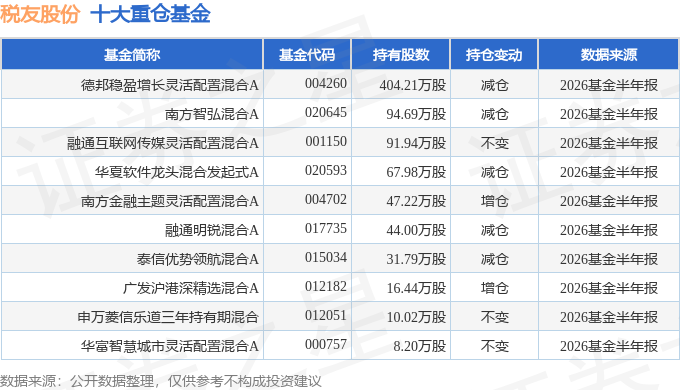Open fund 德邦稳盈增长灵活配置混合A
The height and width of the screenshot is (390, 680).
170,85
